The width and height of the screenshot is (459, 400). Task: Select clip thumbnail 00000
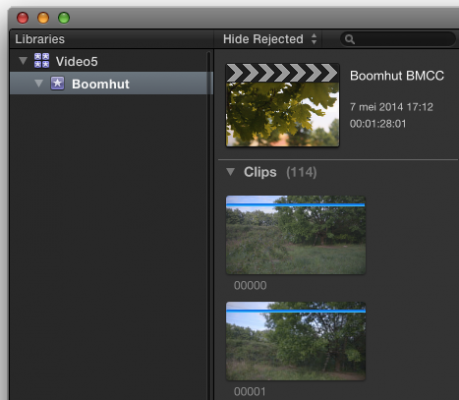(x=296, y=235)
